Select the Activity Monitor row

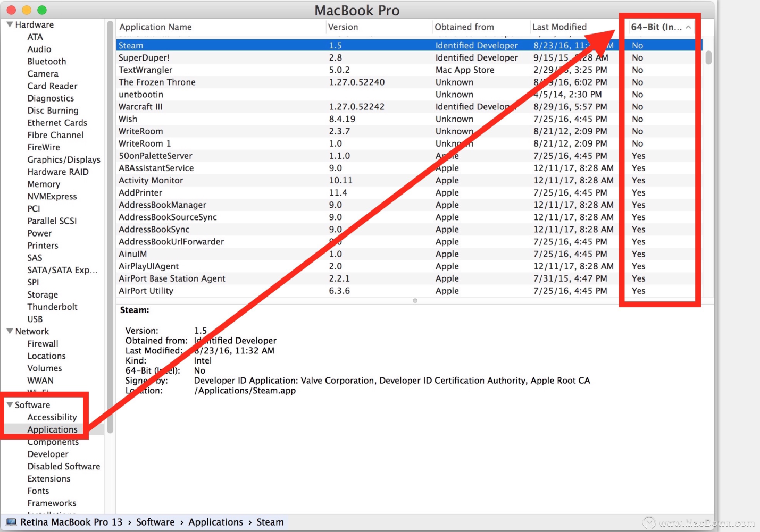coord(409,180)
